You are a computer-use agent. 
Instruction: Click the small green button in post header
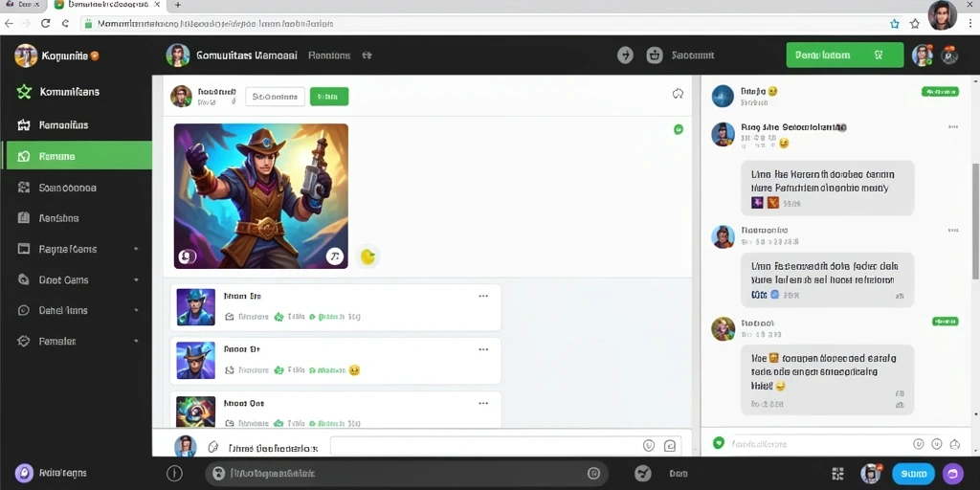pos(329,97)
